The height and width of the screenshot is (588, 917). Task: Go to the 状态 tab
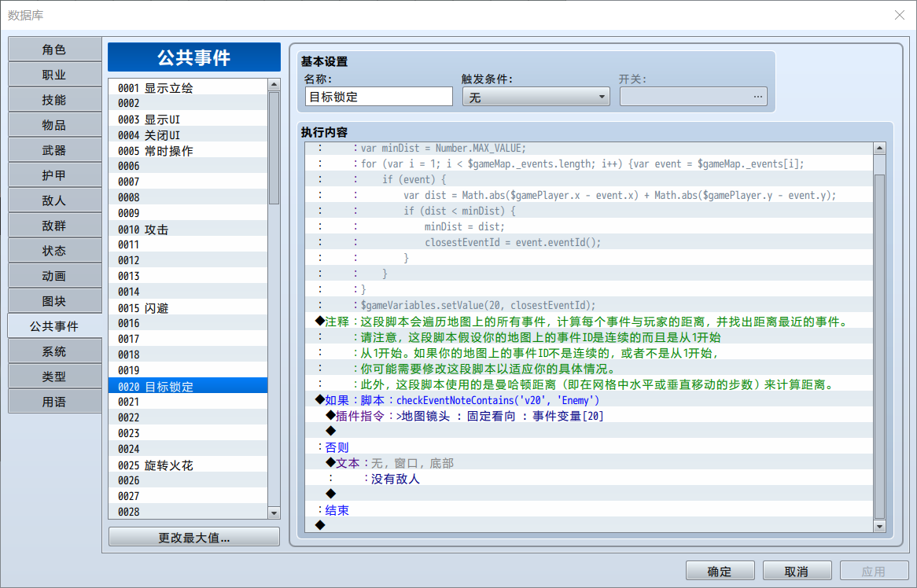click(x=54, y=251)
